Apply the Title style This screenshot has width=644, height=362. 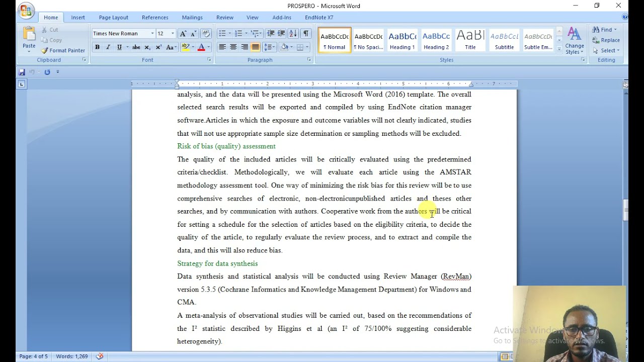[x=470, y=40]
